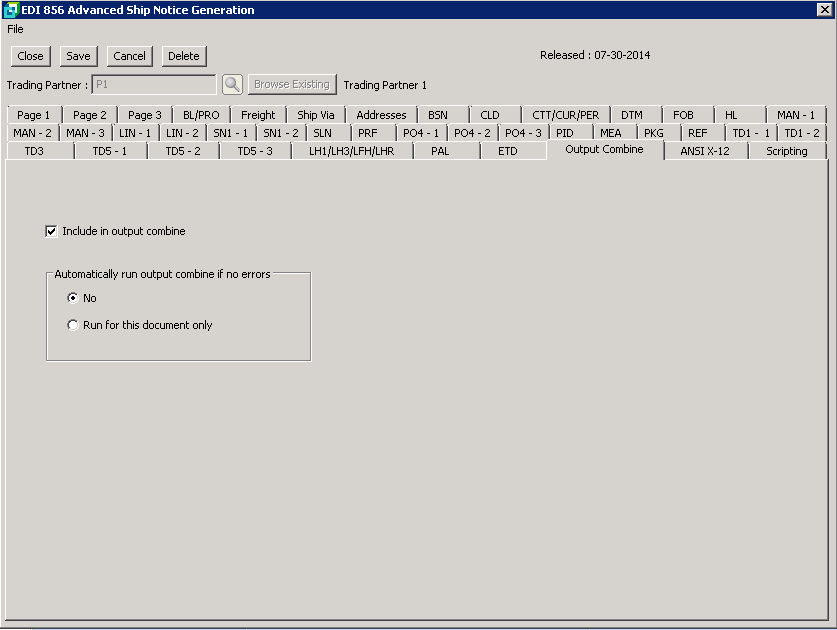
Task: Close the window with the X button
Action: coord(824,10)
